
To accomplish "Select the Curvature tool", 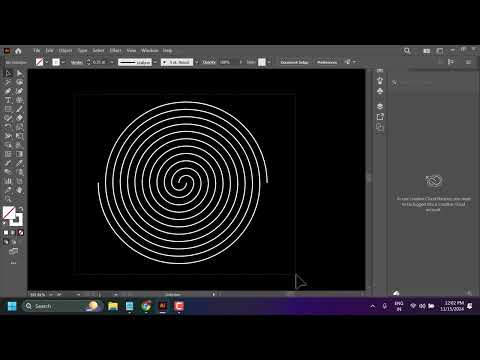I will point(20,91).
